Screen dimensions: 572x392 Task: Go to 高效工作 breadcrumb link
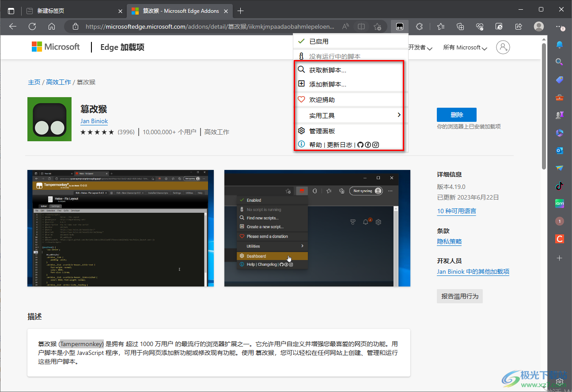(x=59, y=82)
